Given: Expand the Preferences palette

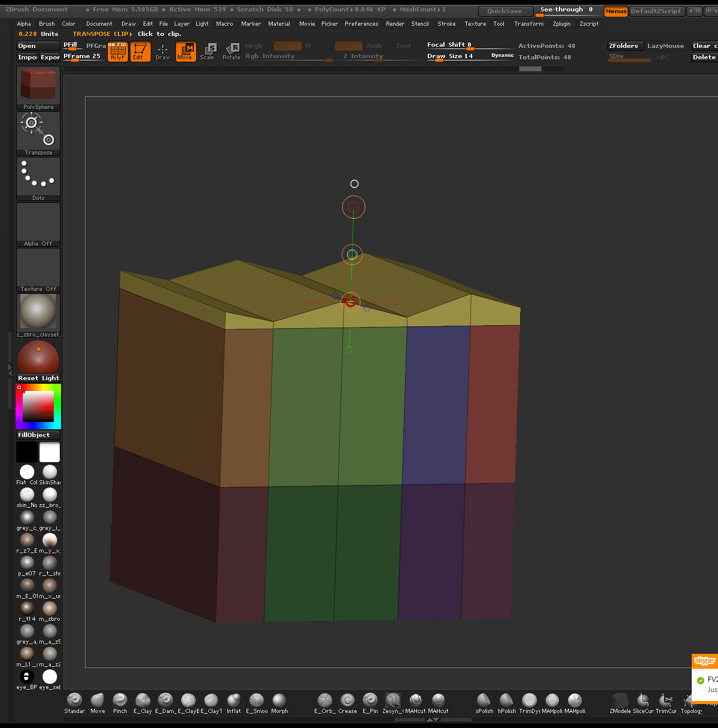Looking at the screenshot, I should point(361,24).
